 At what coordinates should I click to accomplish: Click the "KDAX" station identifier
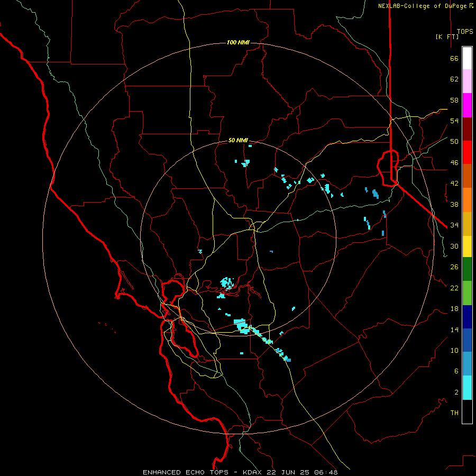pos(253,472)
